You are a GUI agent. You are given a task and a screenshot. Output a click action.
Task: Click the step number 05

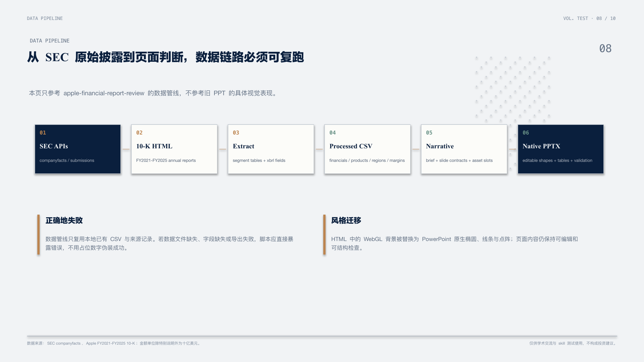tap(429, 133)
